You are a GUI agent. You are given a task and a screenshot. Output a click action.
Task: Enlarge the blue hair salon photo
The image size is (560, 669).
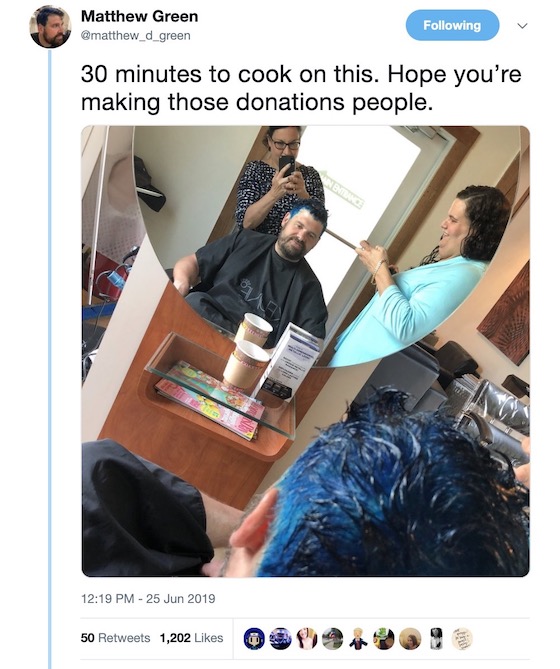305,351
